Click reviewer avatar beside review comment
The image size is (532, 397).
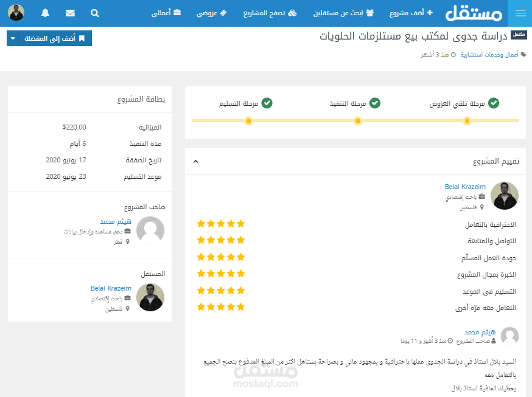tap(510, 336)
